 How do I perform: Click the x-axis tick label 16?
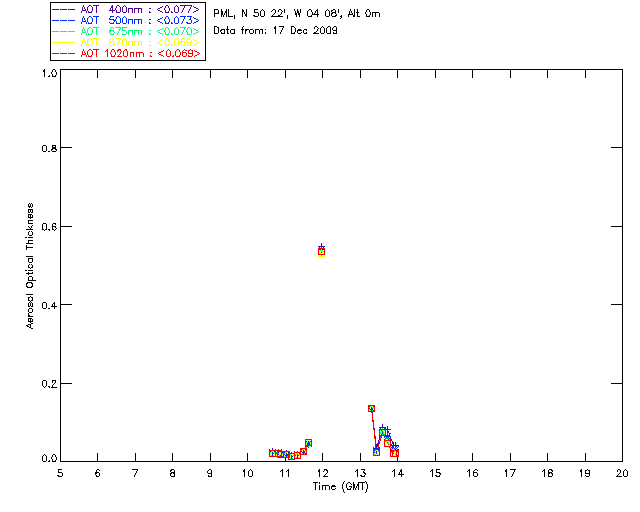click(x=472, y=473)
